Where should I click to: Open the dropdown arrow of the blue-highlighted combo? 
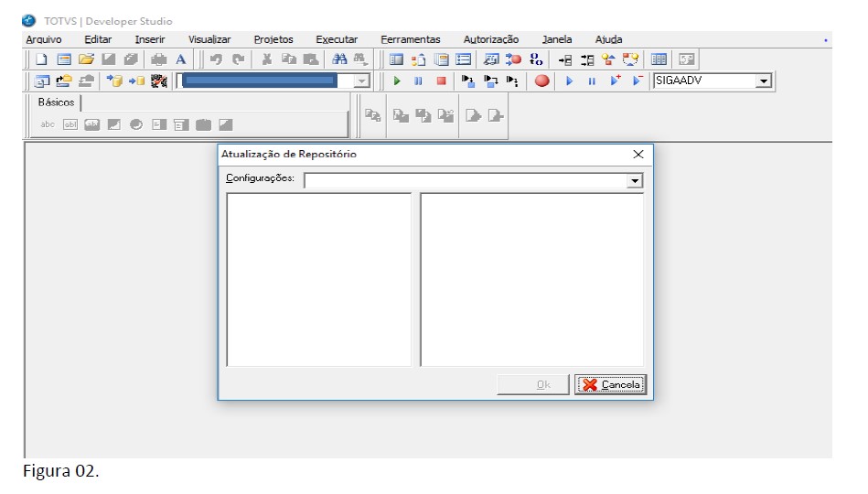(361, 81)
